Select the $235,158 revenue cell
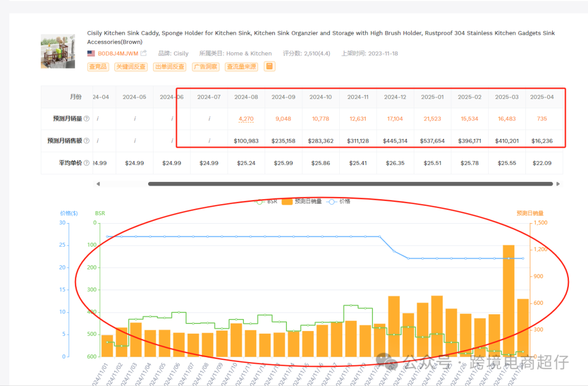Screen dimensions: 588x386 tap(283, 141)
